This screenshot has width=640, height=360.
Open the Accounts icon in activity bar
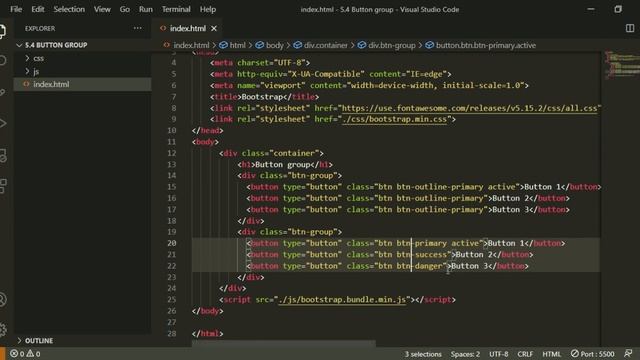pyautogui.click(x=2, y=300)
